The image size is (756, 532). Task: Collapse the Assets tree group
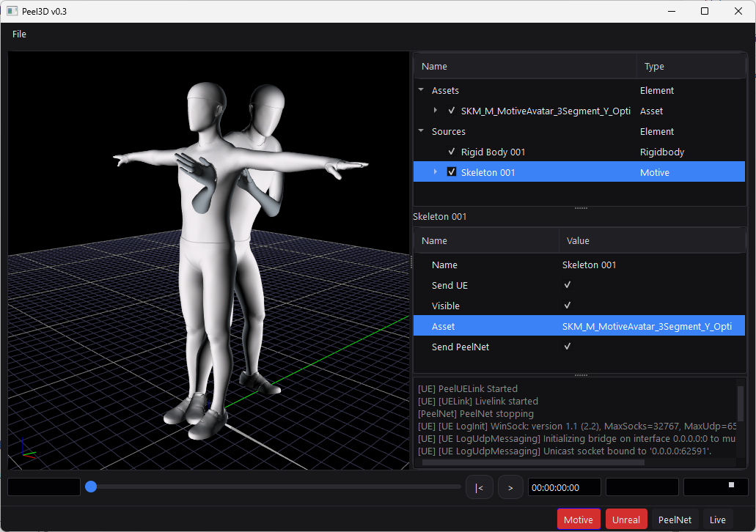421,90
